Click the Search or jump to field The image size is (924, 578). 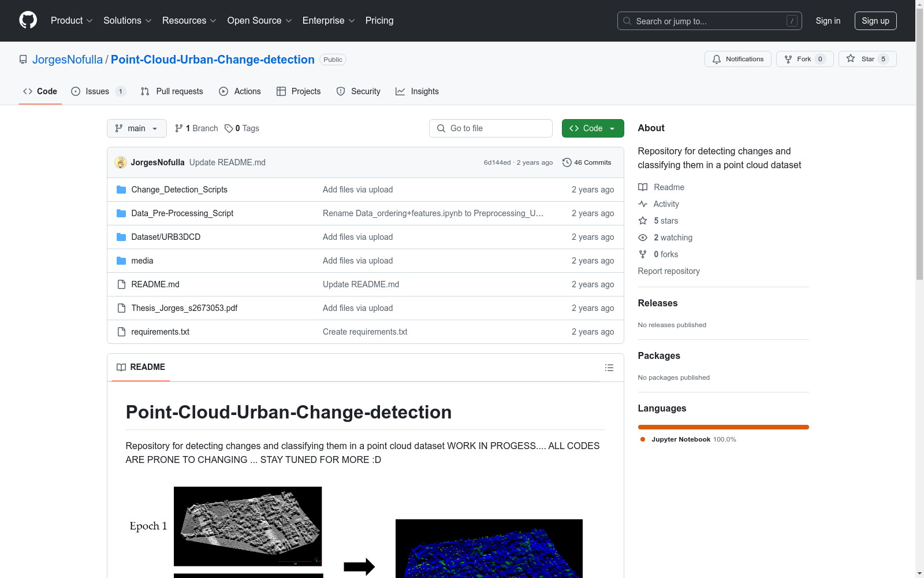(x=710, y=21)
